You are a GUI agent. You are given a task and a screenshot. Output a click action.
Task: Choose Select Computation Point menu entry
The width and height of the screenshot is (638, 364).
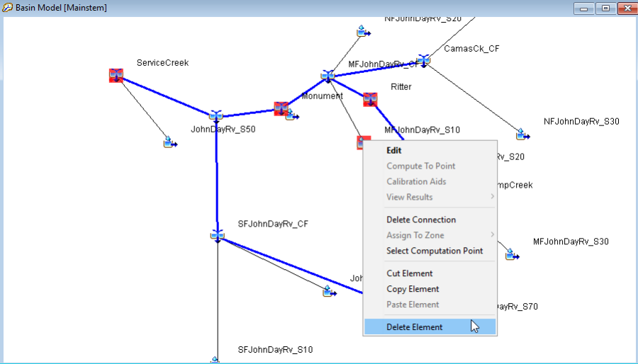click(x=435, y=251)
